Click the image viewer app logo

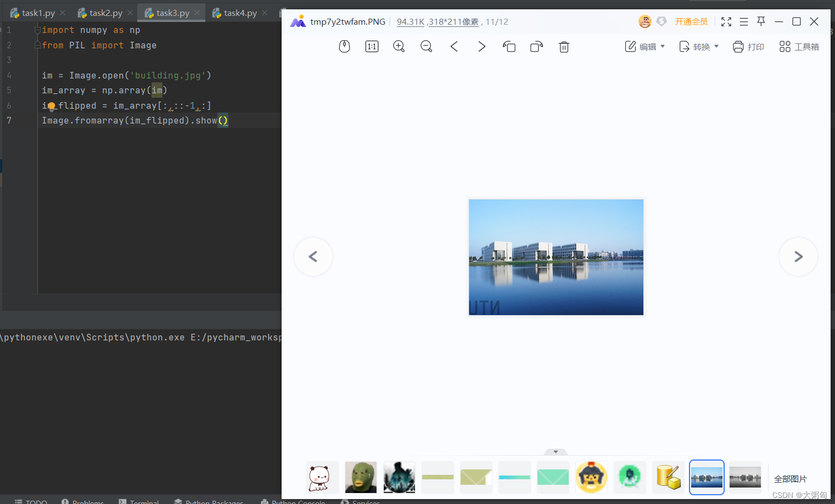298,21
